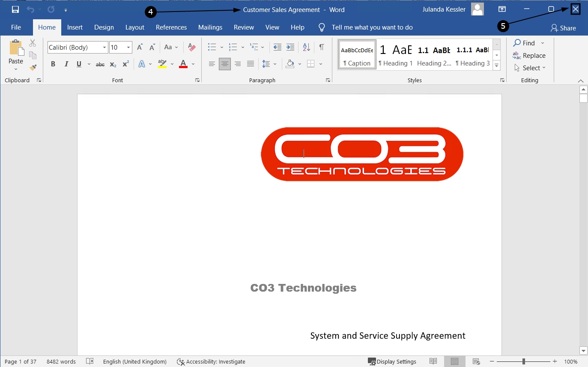
Task: Zoom in with the plus button
Action: point(555,361)
